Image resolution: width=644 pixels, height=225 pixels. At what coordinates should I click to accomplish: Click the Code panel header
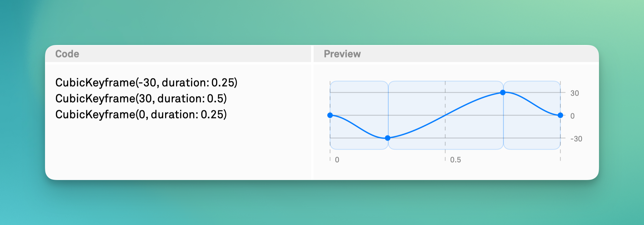point(67,54)
